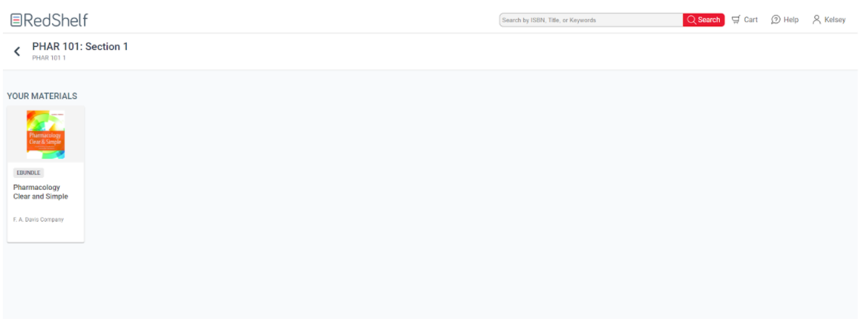Viewport: 868px width, 331px height.
Task: Click the RedShelf wordmark text
Action: pos(56,20)
